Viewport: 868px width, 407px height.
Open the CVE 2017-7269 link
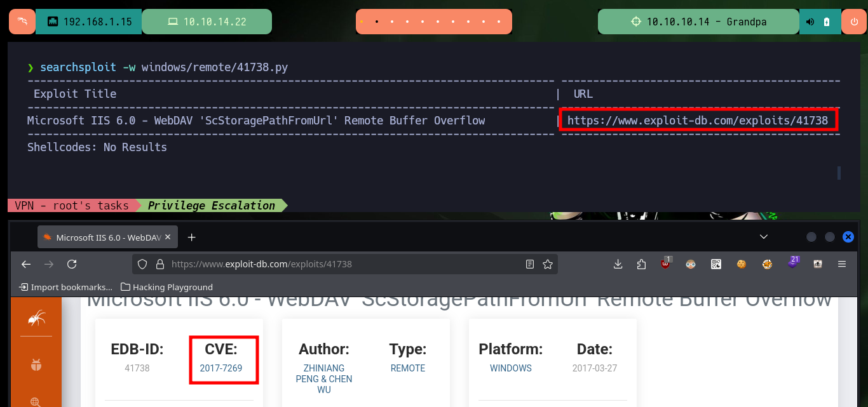click(221, 368)
